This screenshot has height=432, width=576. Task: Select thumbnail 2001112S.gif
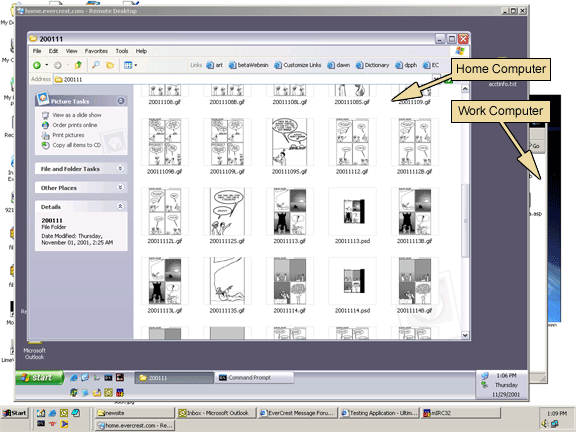click(x=227, y=212)
